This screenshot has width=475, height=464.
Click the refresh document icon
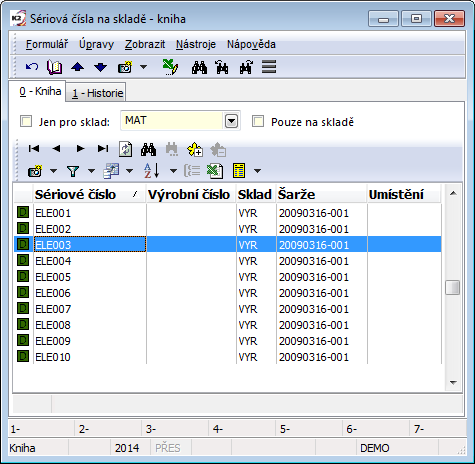(x=126, y=149)
